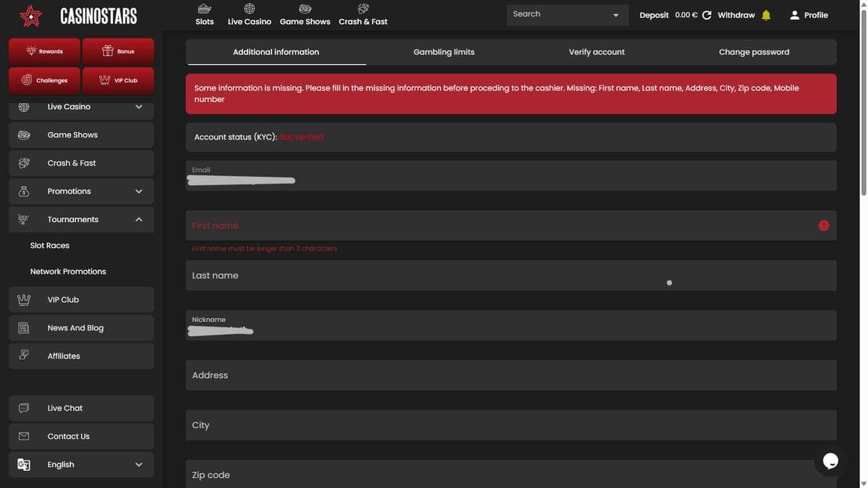868x488 pixels.
Task: Click the Deposit link
Action: pos(654,15)
